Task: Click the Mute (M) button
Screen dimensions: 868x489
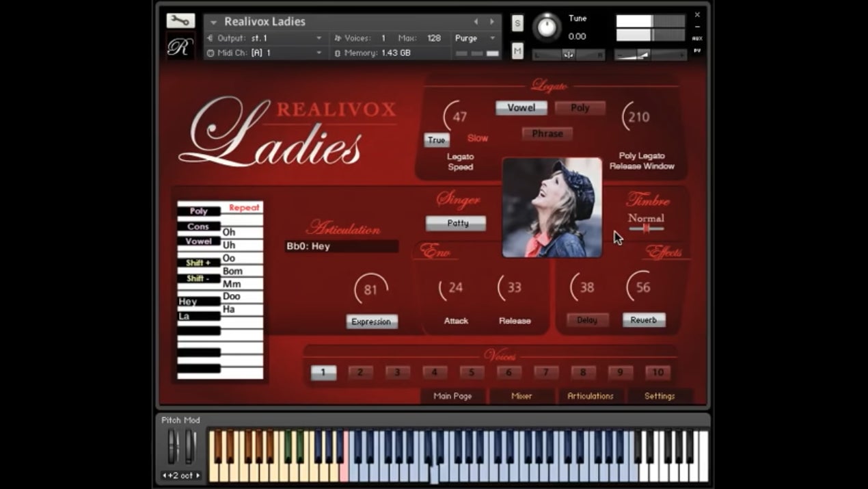Action: point(517,51)
